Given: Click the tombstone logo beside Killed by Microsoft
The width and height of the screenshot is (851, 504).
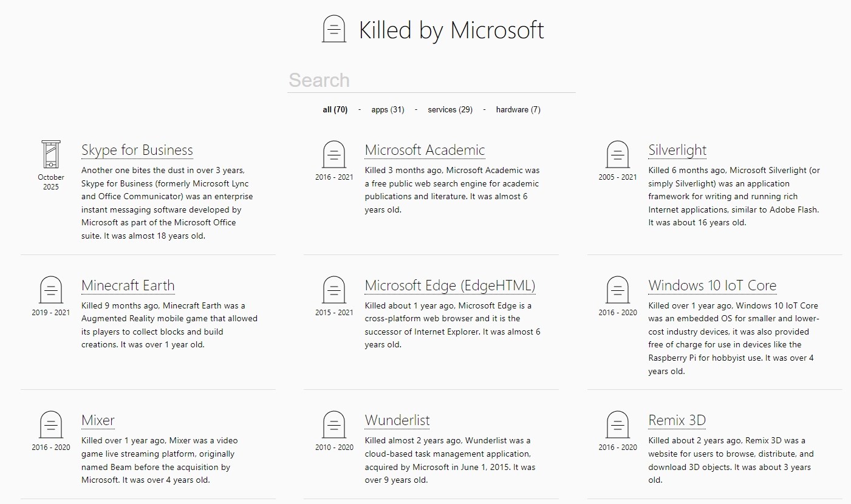Looking at the screenshot, I should point(334,29).
